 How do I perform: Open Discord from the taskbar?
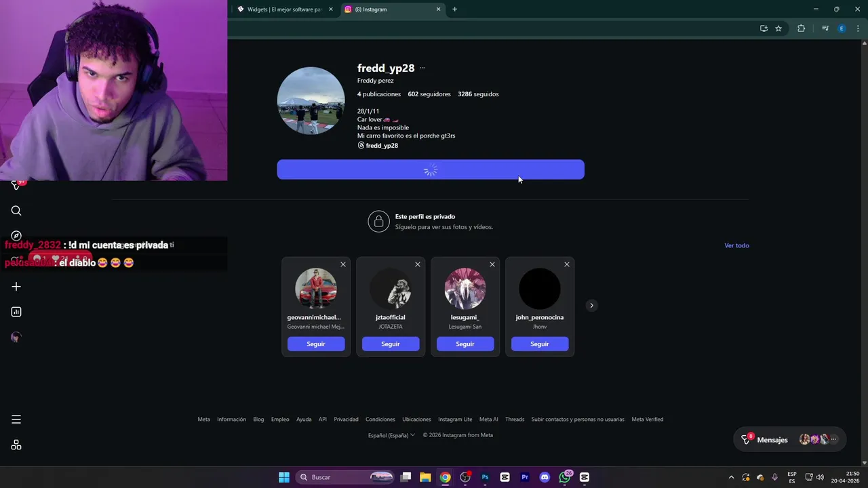[x=545, y=477]
